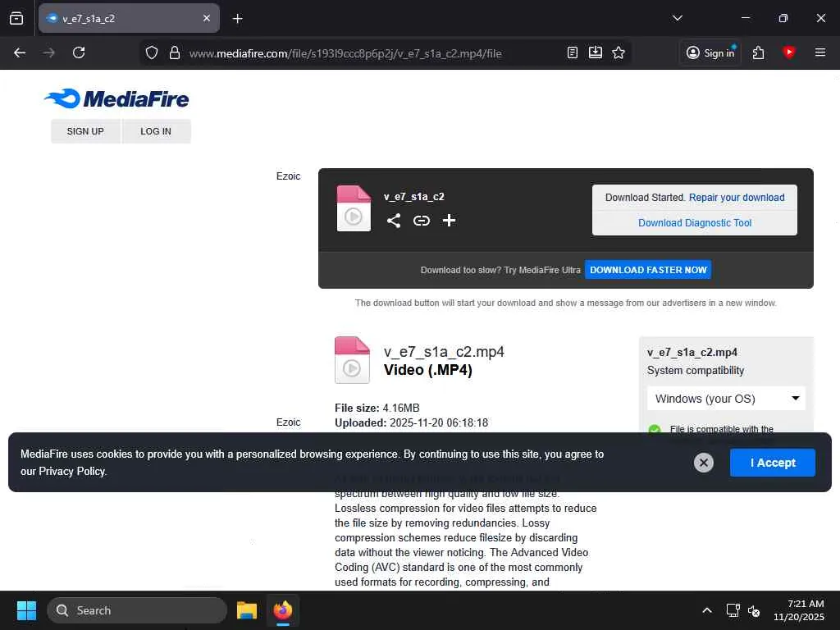The height and width of the screenshot is (630, 840).
Task: Click the LOG IN button
Action: tap(156, 131)
